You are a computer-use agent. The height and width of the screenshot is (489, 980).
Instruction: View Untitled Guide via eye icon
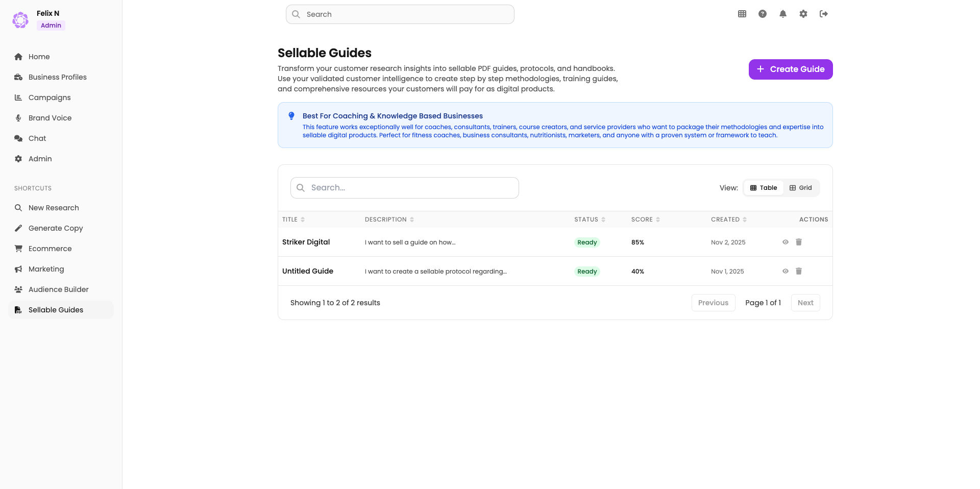click(786, 271)
